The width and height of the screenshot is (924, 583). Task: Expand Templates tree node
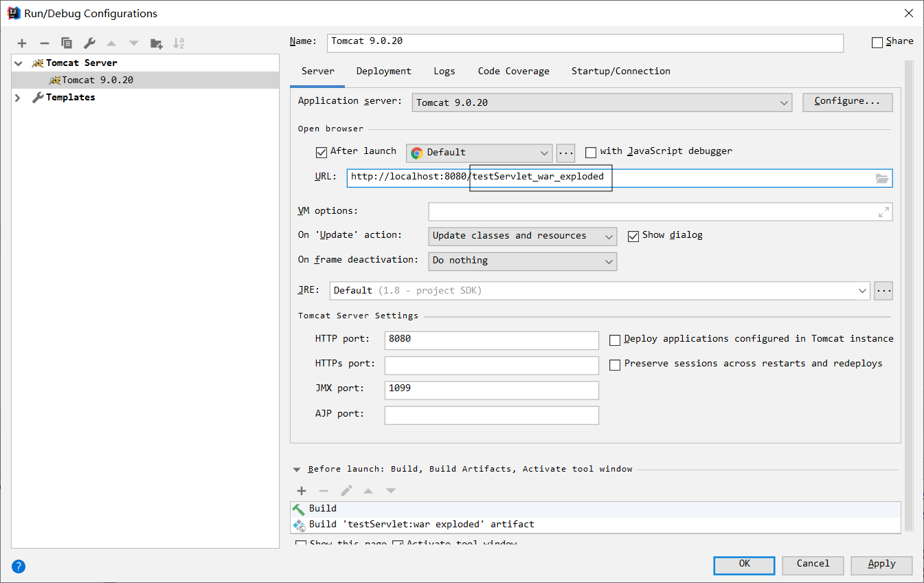(x=18, y=98)
